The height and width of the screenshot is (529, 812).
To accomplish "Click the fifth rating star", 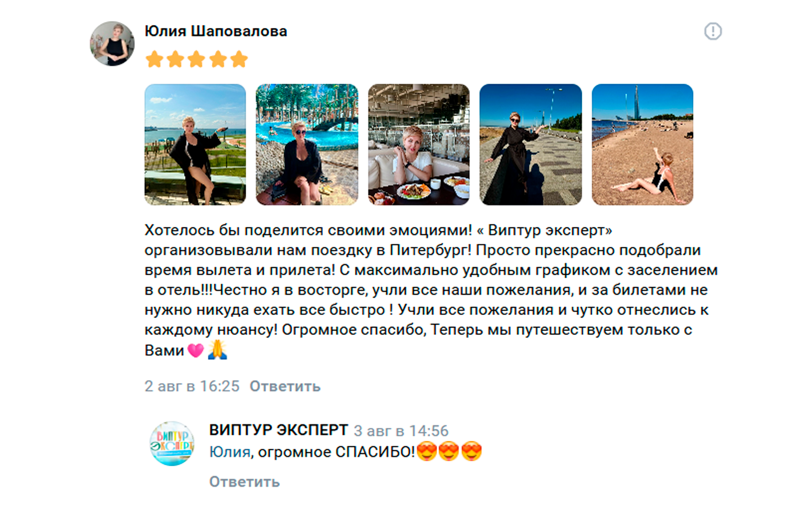I will [239, 59].
